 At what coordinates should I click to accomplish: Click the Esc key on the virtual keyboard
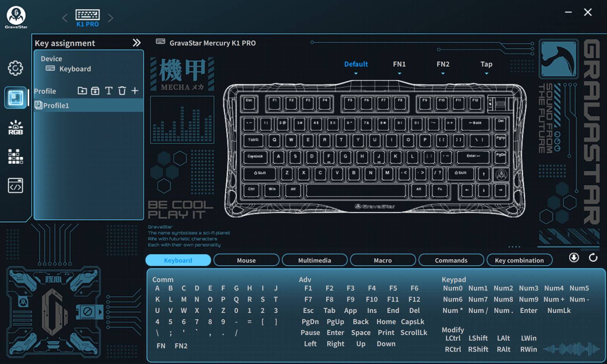click(x=249, y=102)
